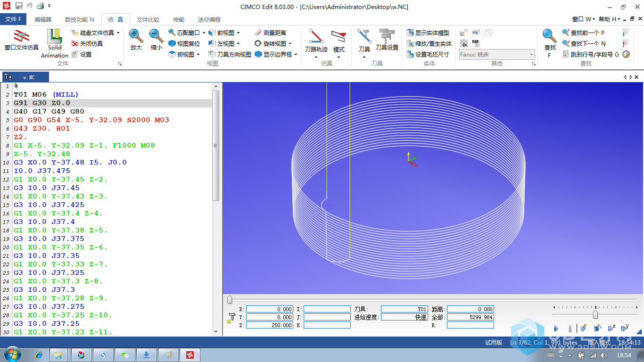Start simulation with the play button

(556, 329)
